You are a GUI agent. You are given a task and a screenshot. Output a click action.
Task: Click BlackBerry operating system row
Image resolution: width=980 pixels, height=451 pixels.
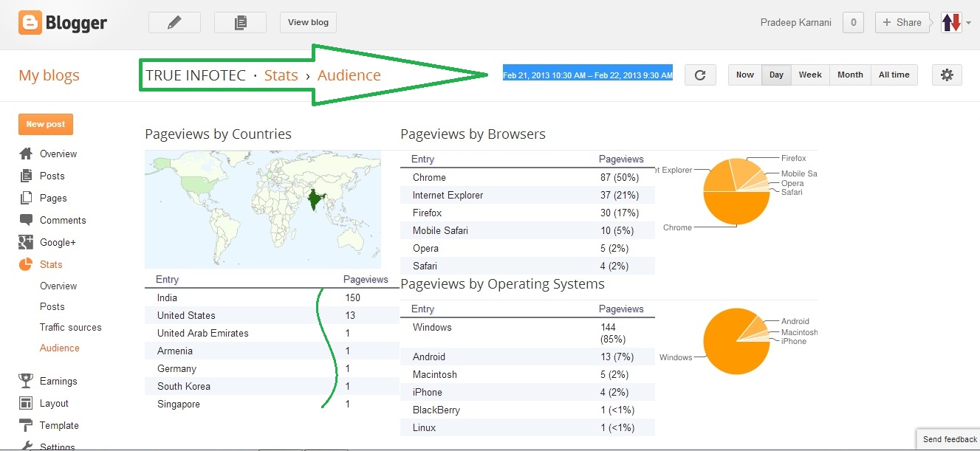click(x=527, y=410)
